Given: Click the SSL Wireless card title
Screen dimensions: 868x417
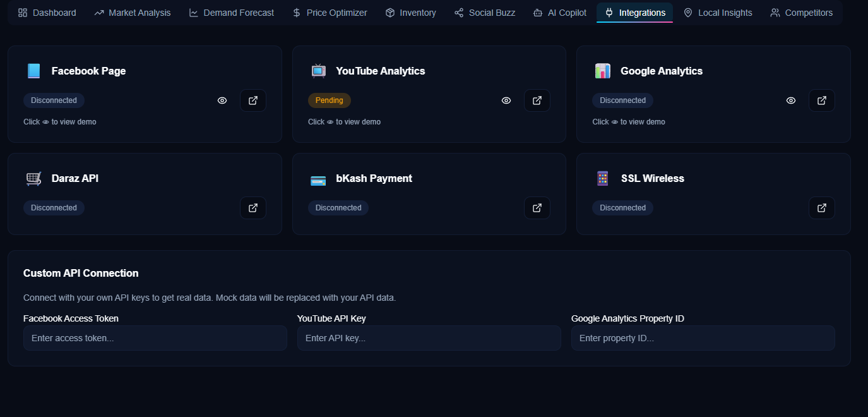Looking at the screenshot, I should [653, 179].
